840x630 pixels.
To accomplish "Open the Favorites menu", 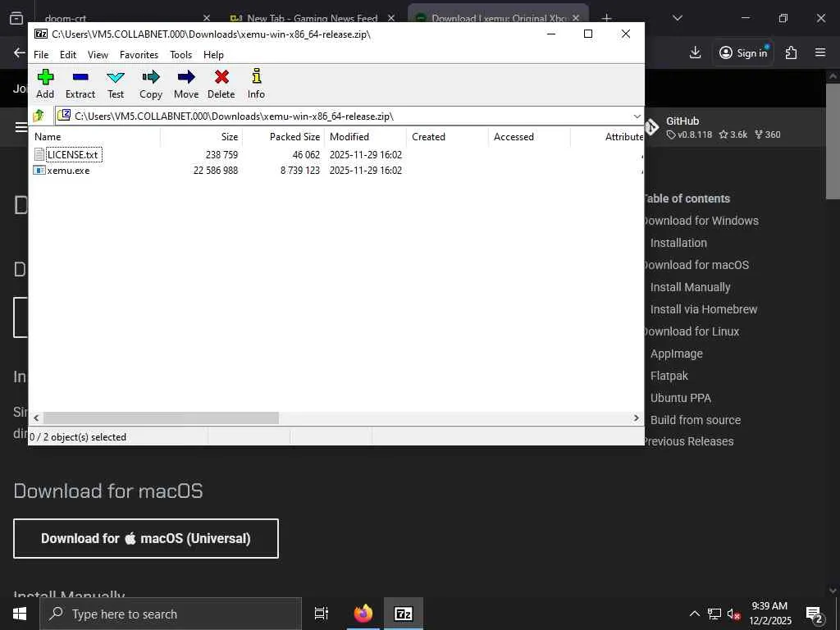I will (x=139, y=55).
